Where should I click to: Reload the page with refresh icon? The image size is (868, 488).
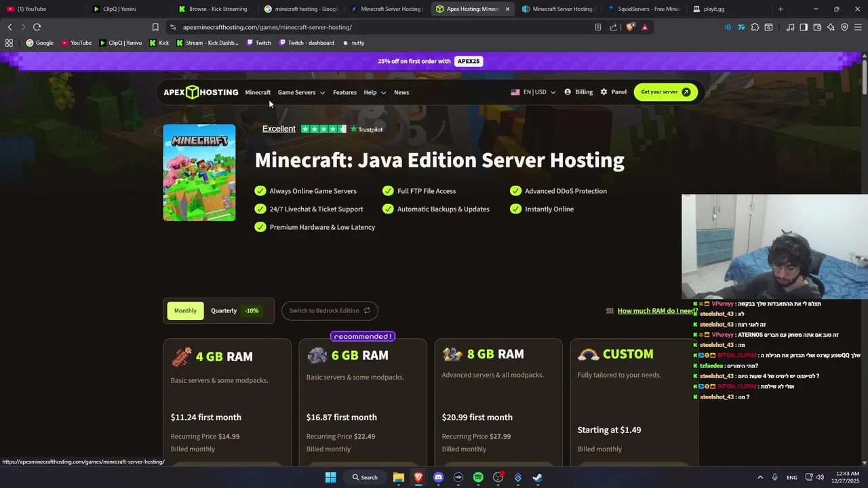[x=37, y=27]
